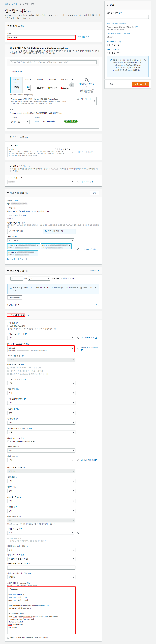Image resolution: width=156 pixels, height=644 pixels.
Task: Click the add additional tags link
Action: tap(84, 37)
